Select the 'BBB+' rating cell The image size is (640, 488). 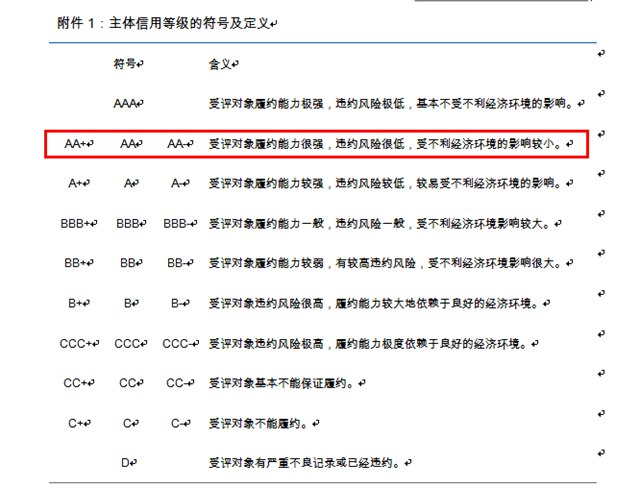tap(76, 223)
